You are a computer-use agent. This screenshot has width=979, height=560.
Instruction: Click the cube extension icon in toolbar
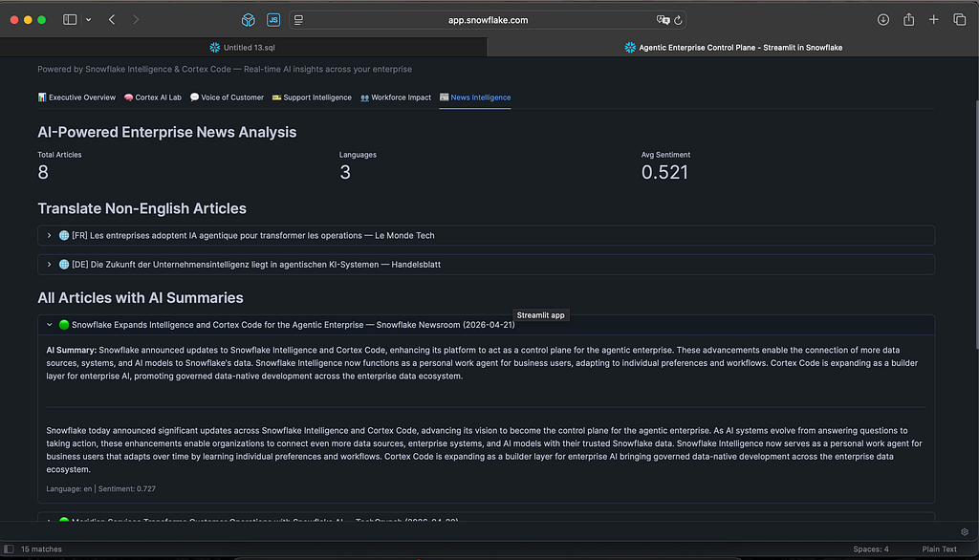(248, 20)
